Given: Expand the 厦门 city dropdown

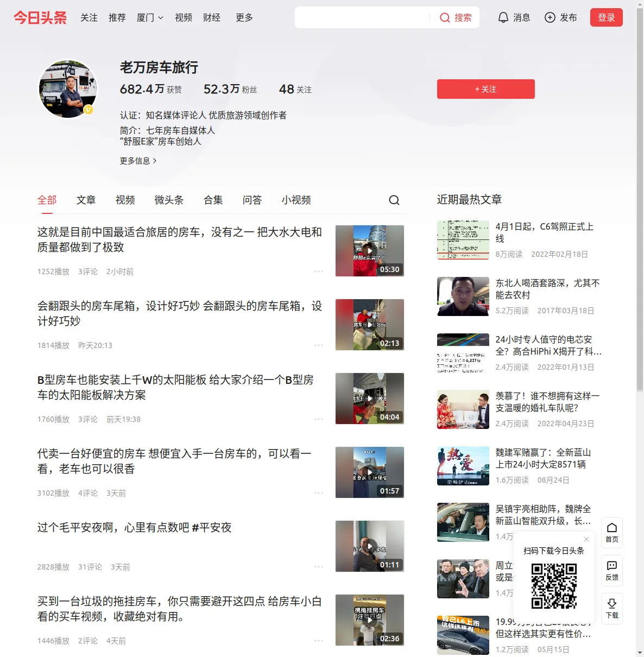Looking at the screenshot, I should pos(150,17).
